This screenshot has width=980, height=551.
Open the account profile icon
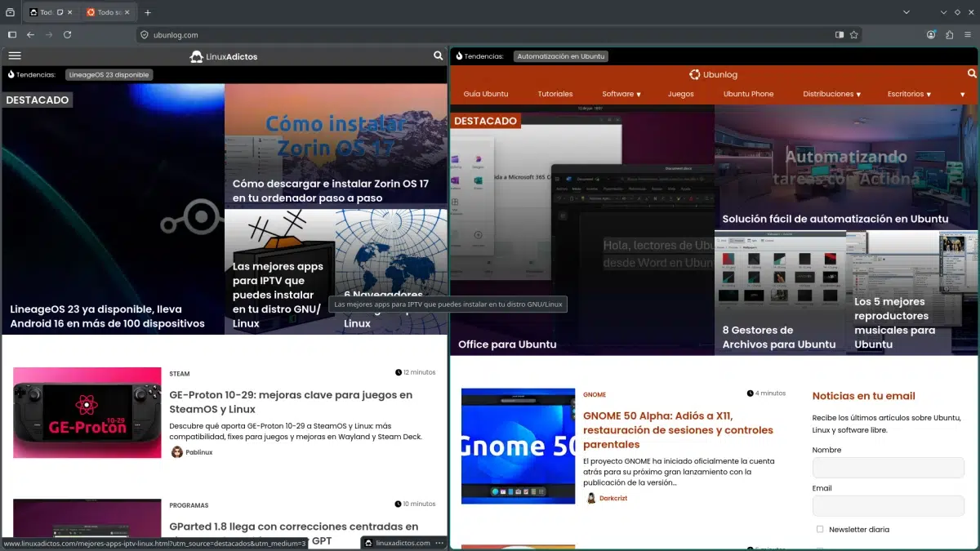pos(931,35)
